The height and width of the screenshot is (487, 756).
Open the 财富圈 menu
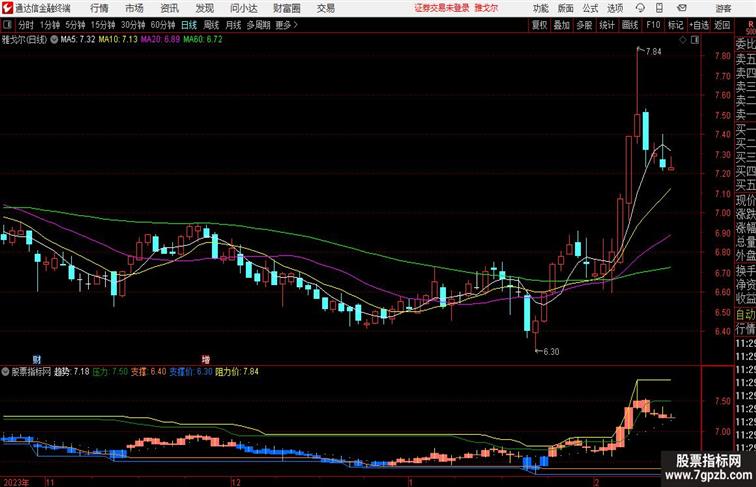(286, 8)
